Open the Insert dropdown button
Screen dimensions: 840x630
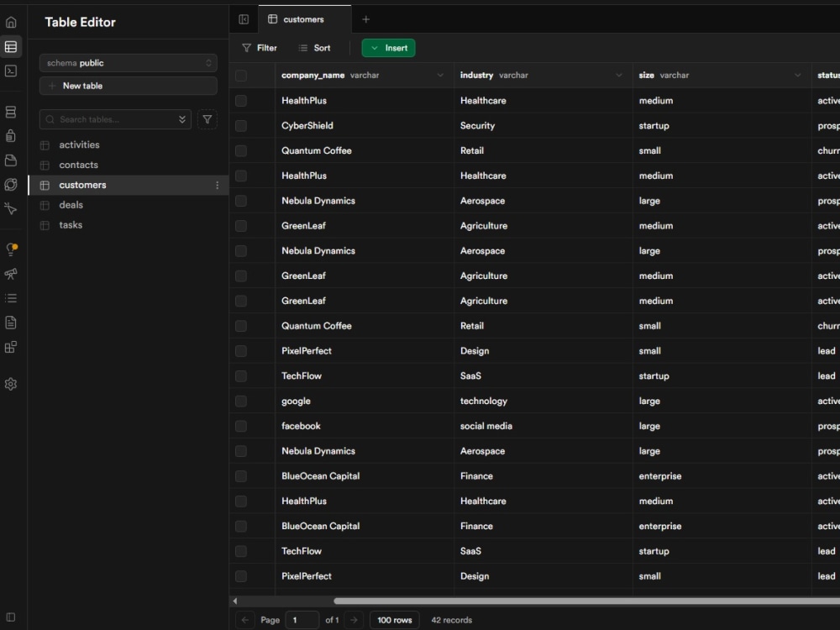pyautogui.click(x=388, y=48)
